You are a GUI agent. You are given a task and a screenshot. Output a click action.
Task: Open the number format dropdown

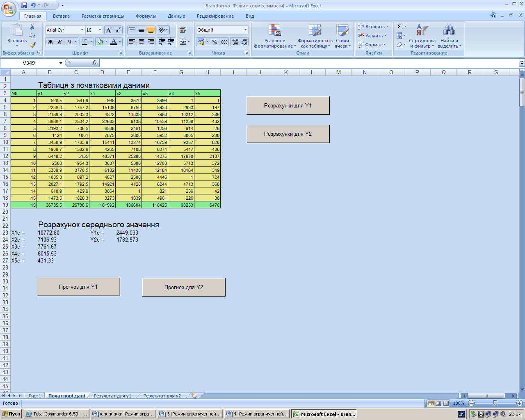tap(245, 30)
